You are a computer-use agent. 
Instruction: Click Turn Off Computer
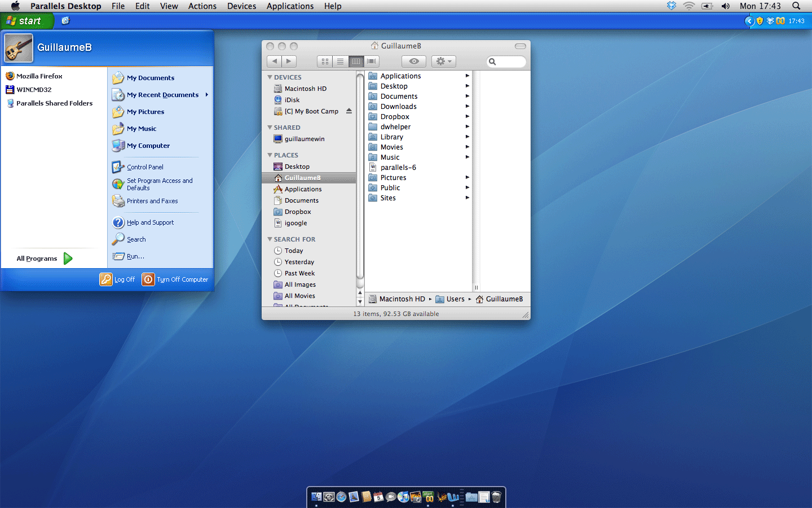[x=175, y=279]
